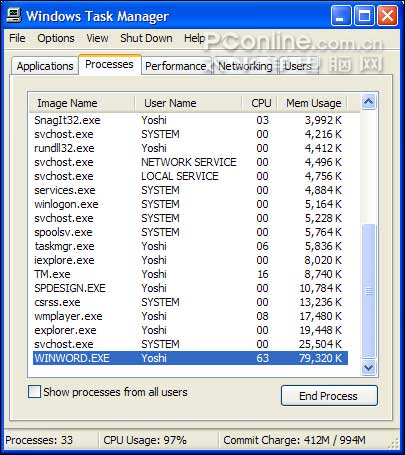Select the spoolsv.exe process row
This screenshot has height=455, width=405.
190,232
